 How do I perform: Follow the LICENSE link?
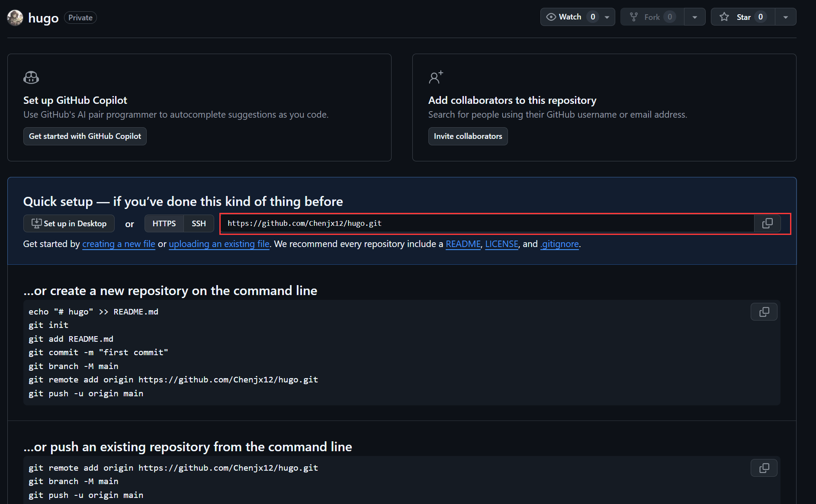(501, 244)
